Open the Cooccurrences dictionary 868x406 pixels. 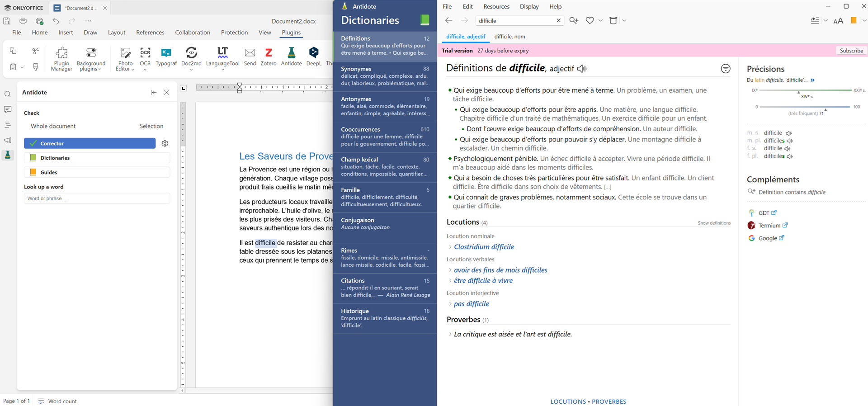(385, 137)
